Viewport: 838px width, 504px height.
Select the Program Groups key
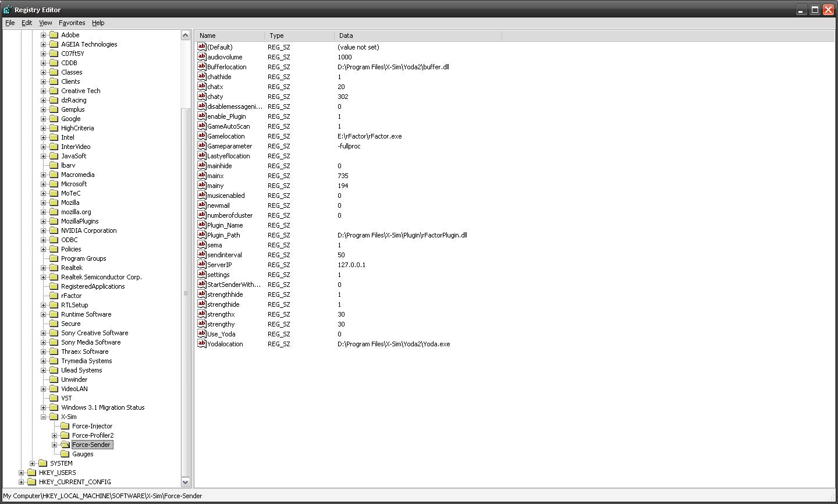[83, 258]
